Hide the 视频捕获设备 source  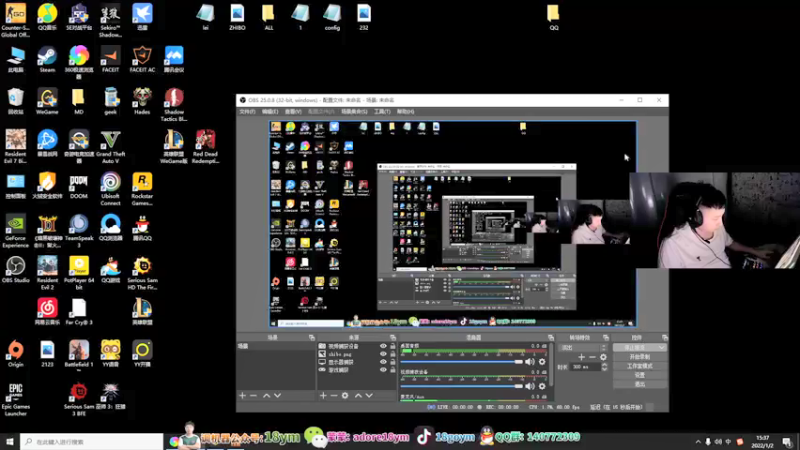(383, 346)
